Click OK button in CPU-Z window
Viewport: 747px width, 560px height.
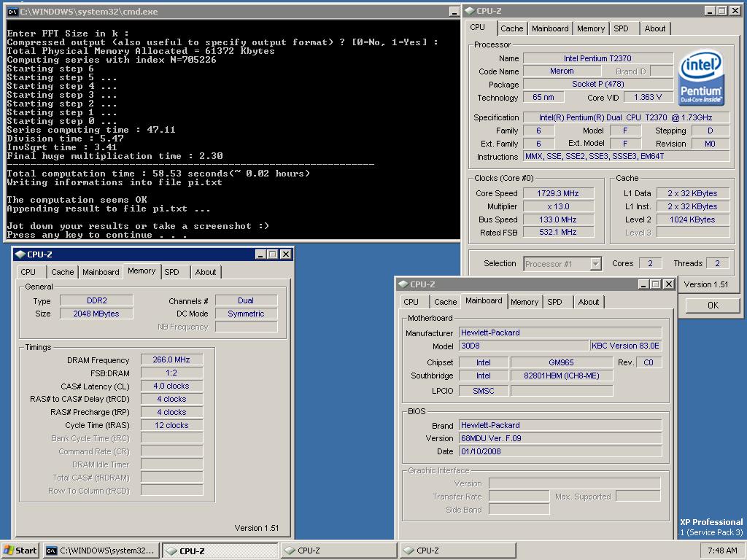(713, 306)
